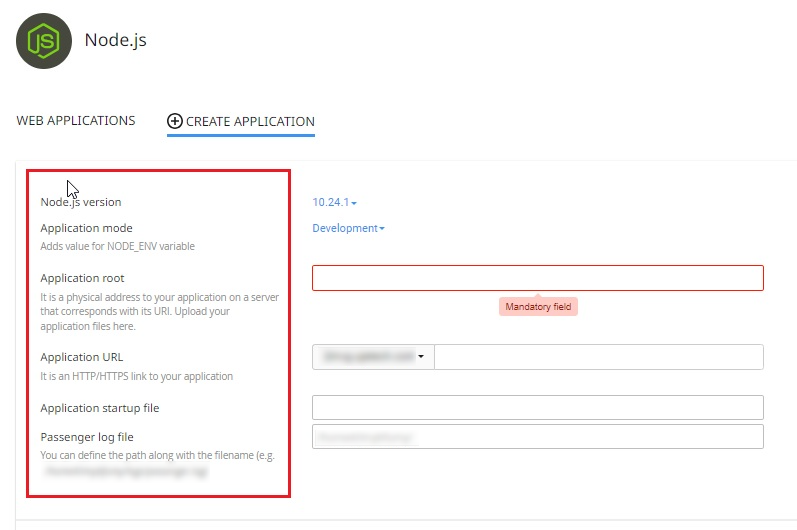Expand the Development application mode dropdown
Viewport: 797px width, 530px height.
pos(348,228)
